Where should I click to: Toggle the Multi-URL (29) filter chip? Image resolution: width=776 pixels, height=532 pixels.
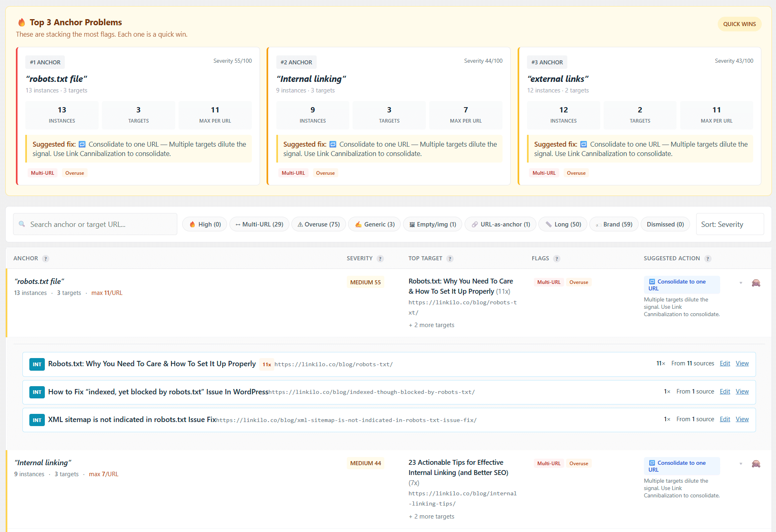259,224
